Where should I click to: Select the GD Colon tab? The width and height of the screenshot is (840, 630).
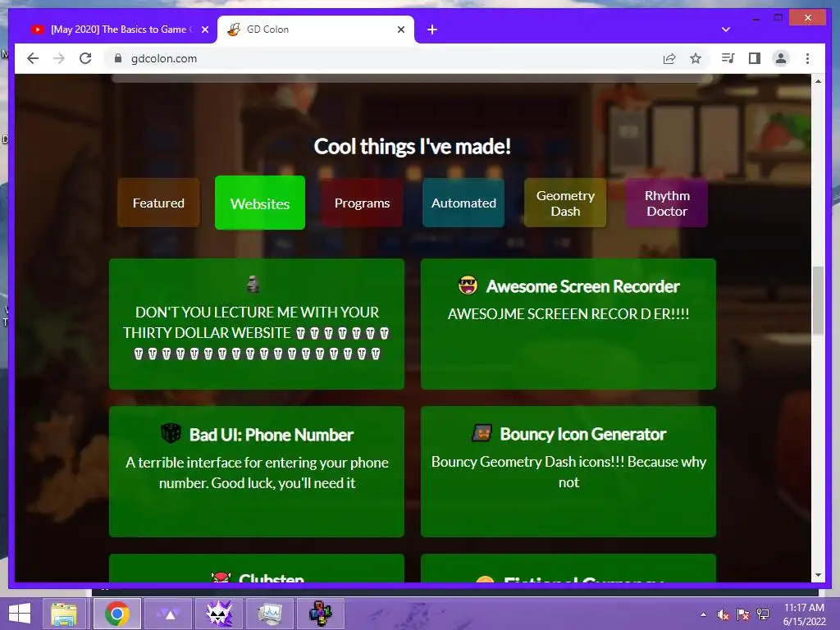(x=316, y=30)
